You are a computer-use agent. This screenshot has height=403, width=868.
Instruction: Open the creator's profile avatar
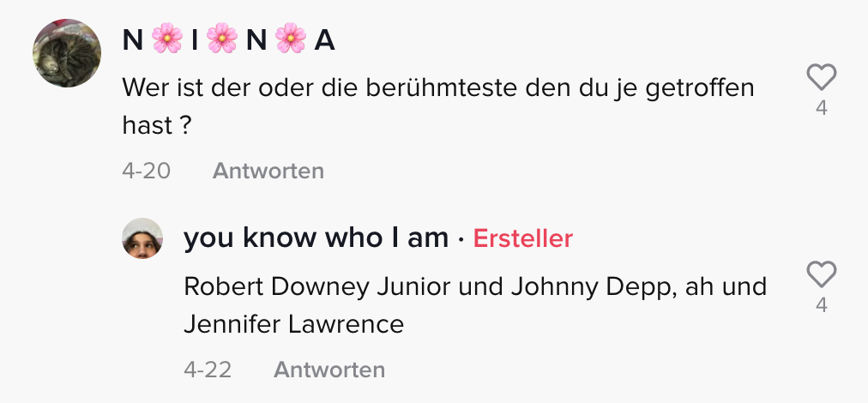coord(142,238)
